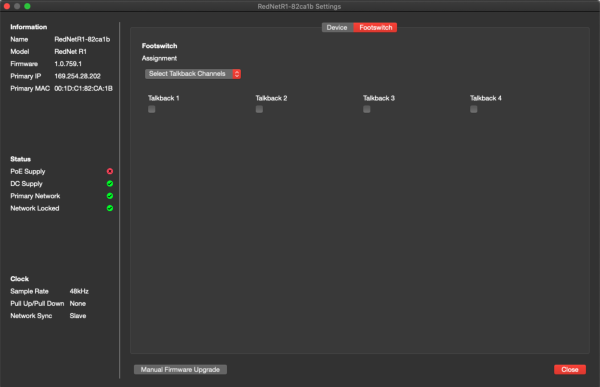Image resolution: width=600 pixels, height=387 pixels.
Task: Enable the Talkback 1 checkbox
Action: pyautogui.click(x=152, y=109)
